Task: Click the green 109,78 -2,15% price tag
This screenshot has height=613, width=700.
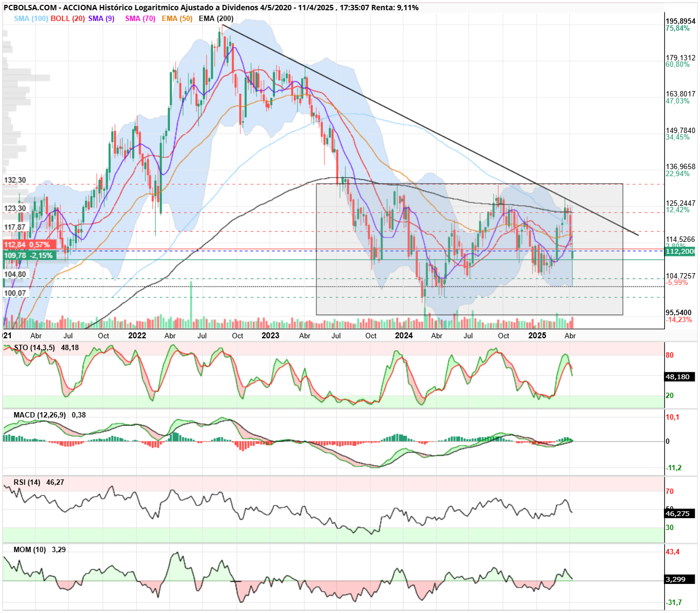Action: click(29, 255)
